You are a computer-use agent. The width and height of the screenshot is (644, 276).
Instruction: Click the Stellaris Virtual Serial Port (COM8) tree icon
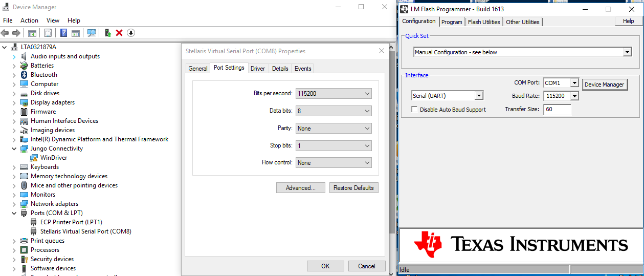pos(34,231)
